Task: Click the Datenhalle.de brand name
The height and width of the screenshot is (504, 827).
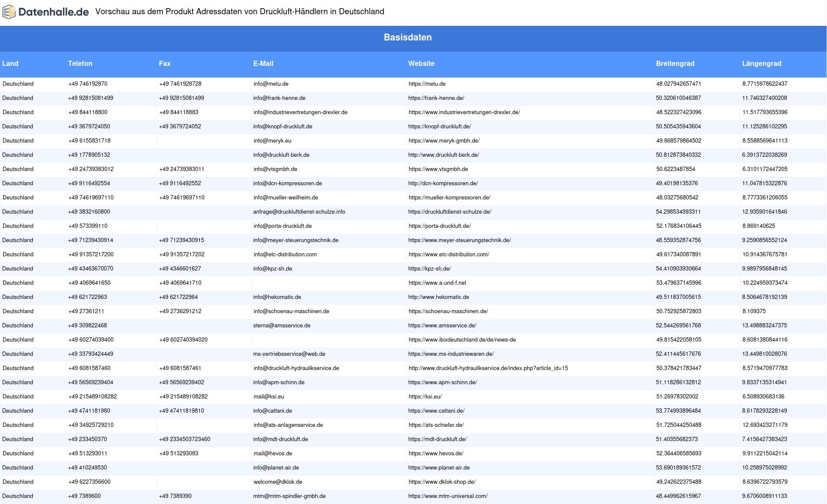Action: coord(53,12)
